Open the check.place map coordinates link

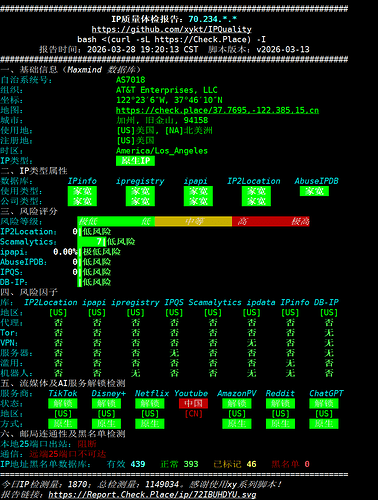click(217, 110)
